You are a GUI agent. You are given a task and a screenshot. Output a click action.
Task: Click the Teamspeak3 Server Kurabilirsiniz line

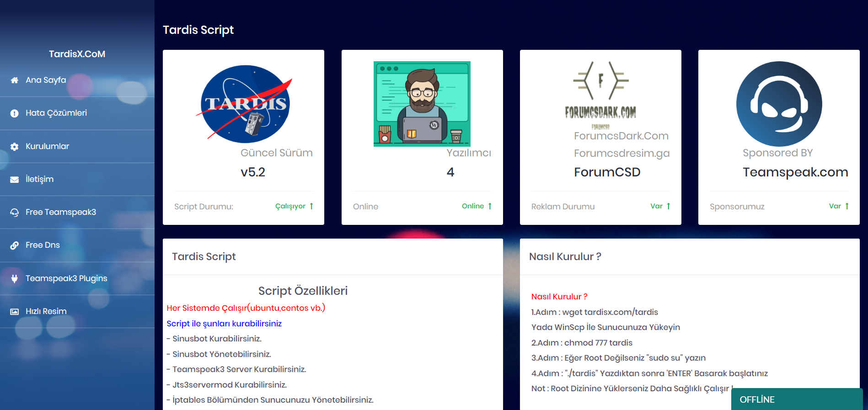pos(236,369)
